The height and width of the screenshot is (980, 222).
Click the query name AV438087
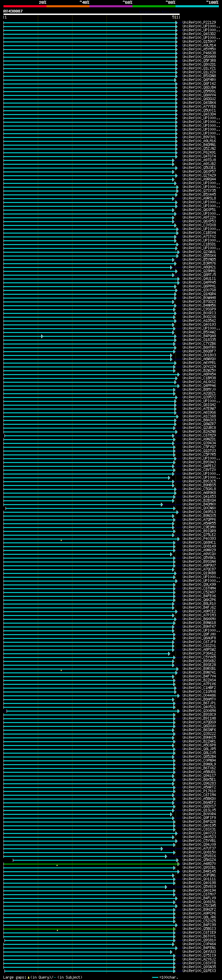click(13, 11)
